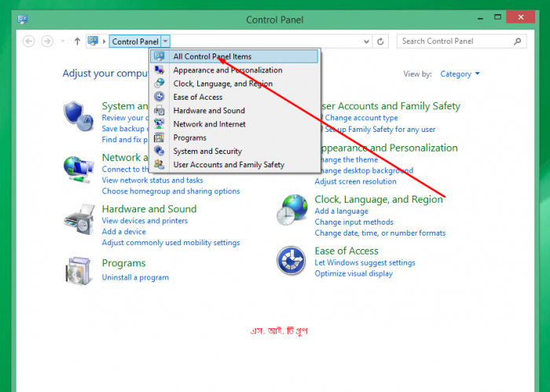Click View devices and printers
The image size is (550, 392).
coord(145,221)
